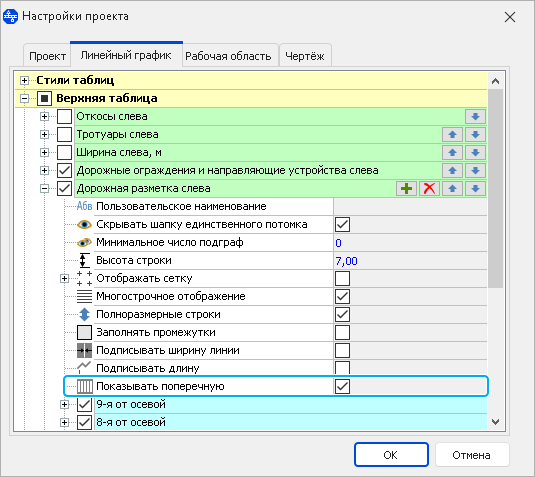Viewport: 535px width, 477px height.
Task: Move Тротуары слева up with the arrow
Action: (x=452, y=134)
